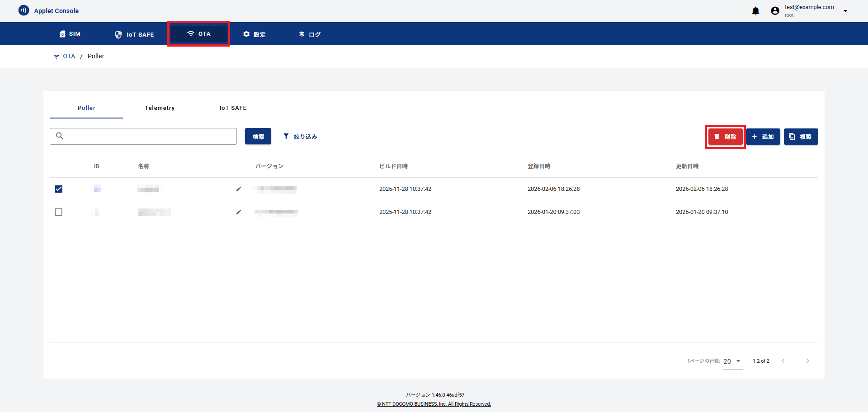Click pencil edit icon in second row

(x=239, y=212)
